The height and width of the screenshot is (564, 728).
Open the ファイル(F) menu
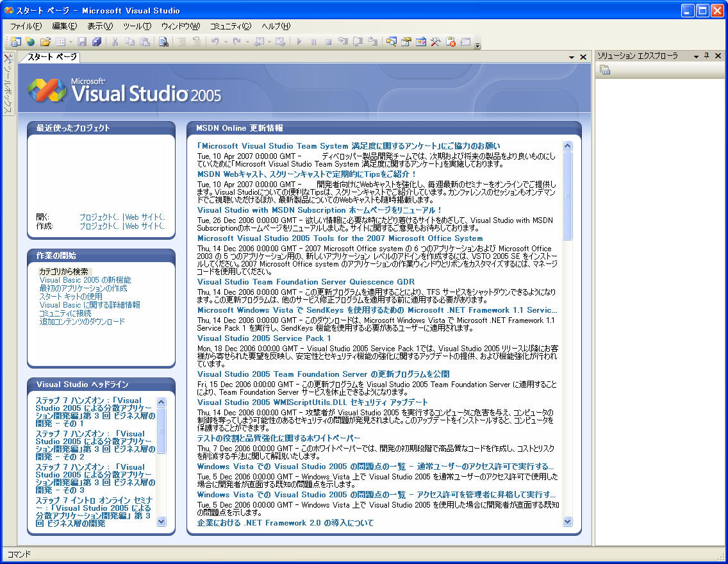26,26
